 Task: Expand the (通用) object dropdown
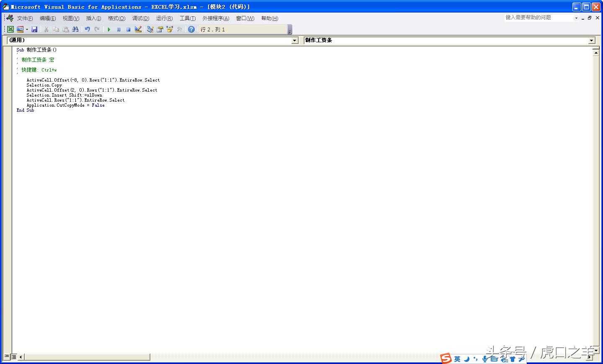tap(295, 41)
